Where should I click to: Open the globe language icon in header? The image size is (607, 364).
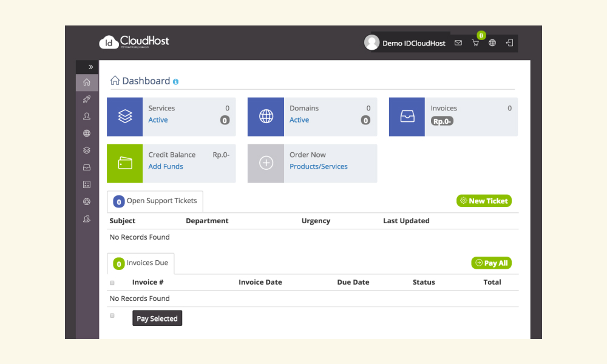pos(492,43)
